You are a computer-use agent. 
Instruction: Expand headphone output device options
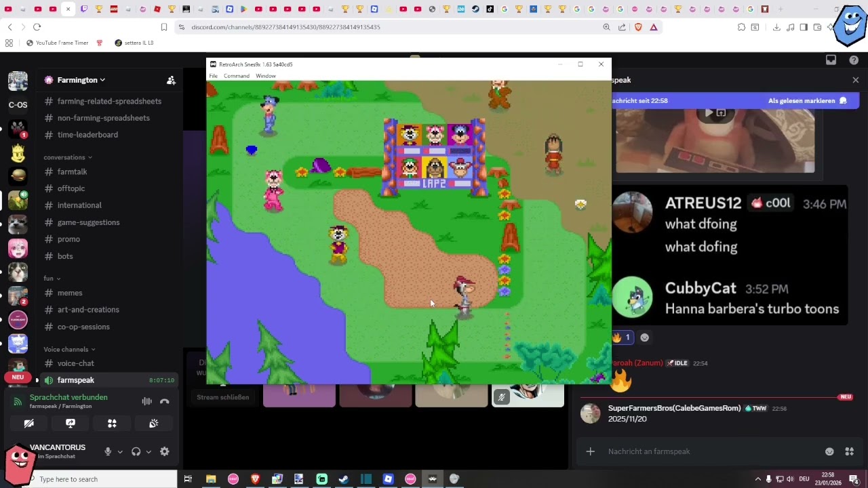tap(149, 452)
